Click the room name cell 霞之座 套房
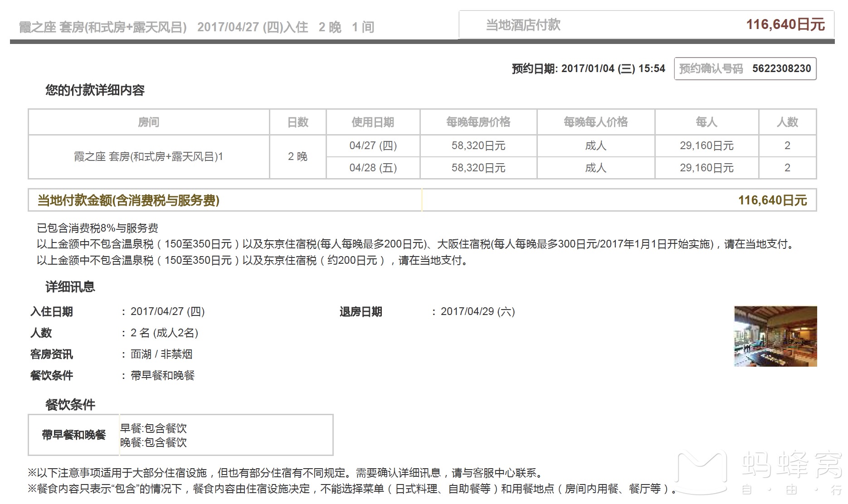Screen dimensions: 848x504 pos(149,157)
